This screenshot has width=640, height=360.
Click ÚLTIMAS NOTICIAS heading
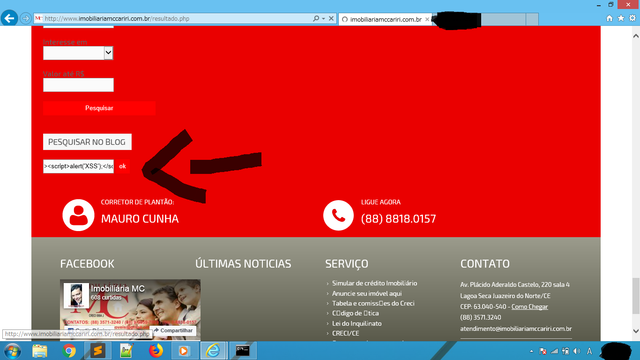pyautogui.click(x=243, y=264)
